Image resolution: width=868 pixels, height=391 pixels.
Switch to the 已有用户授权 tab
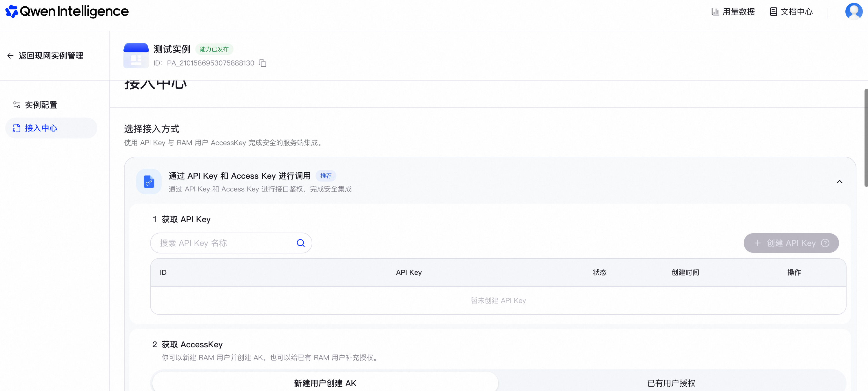671,381
